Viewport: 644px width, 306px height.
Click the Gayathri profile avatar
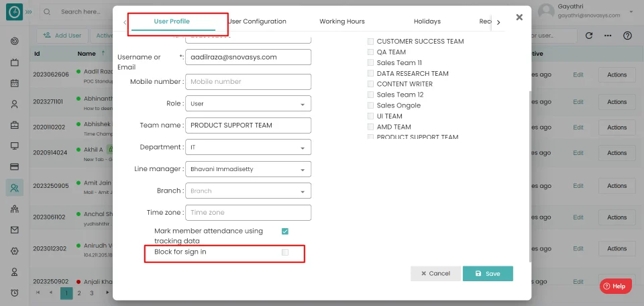click(x=546, y=12)
